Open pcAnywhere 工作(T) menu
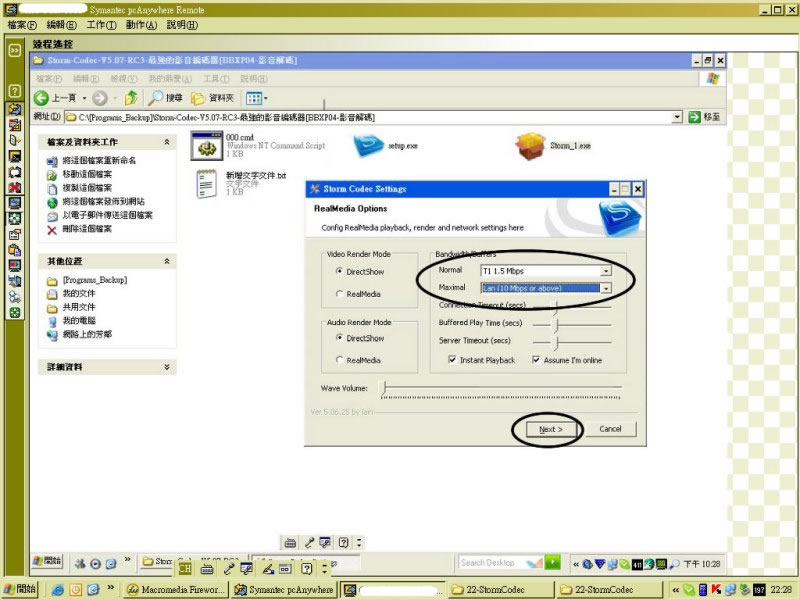Viewport: 800px width, 600px height. coord(102,25)
